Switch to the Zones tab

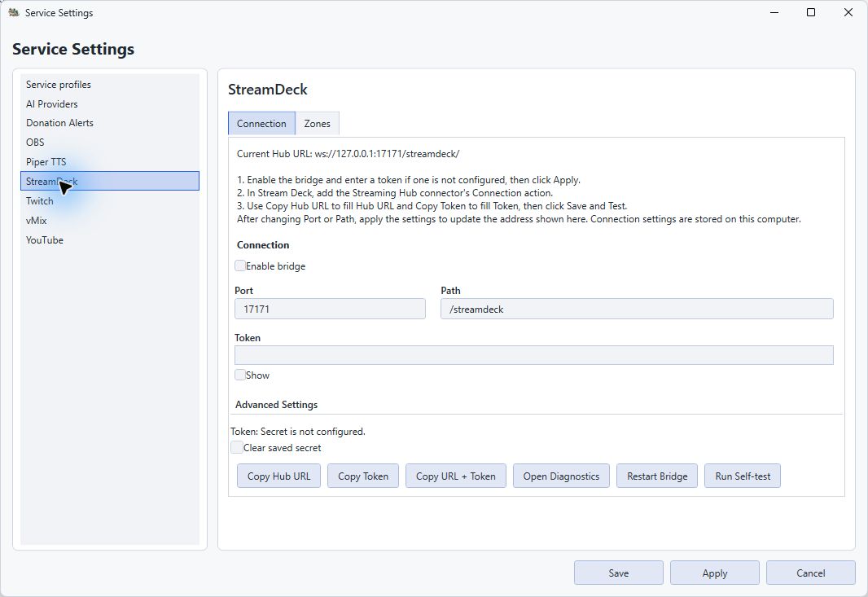click(318, 124)
